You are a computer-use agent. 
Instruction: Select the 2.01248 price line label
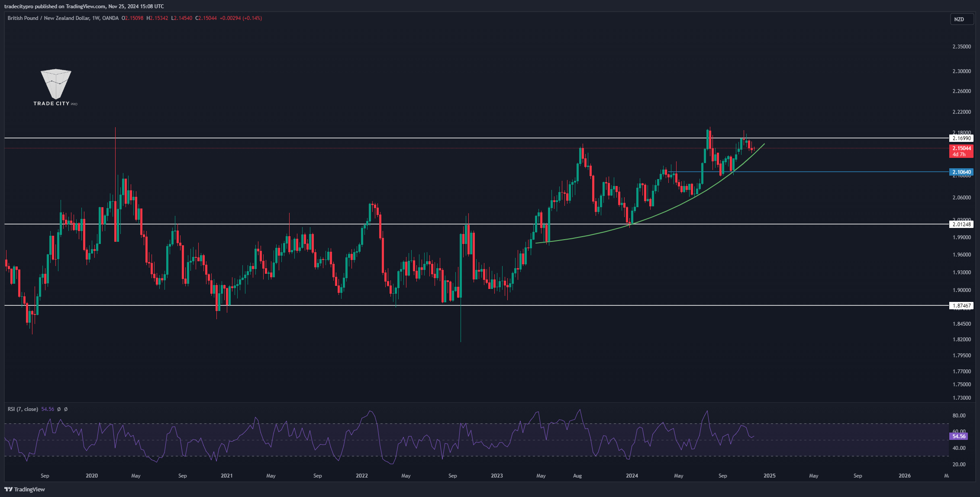[x=961, y=224]
